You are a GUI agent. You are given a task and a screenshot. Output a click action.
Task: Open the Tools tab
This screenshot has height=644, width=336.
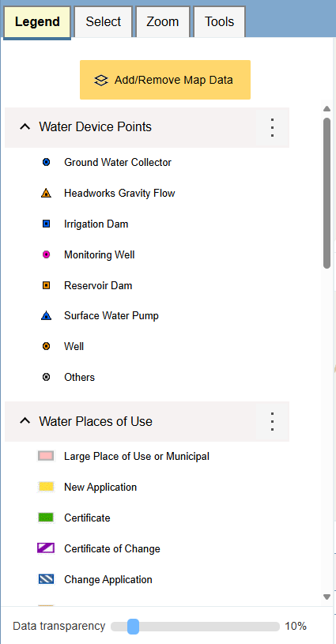219,22
